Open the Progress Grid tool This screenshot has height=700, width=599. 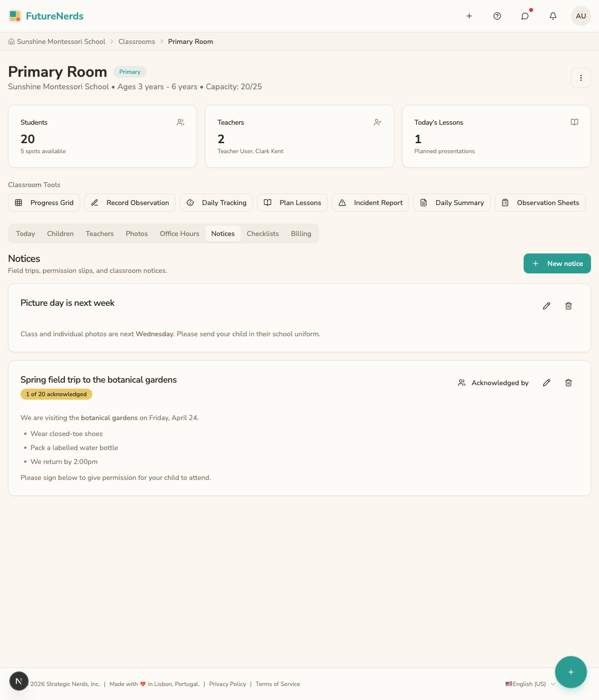(x=44, y=203)
